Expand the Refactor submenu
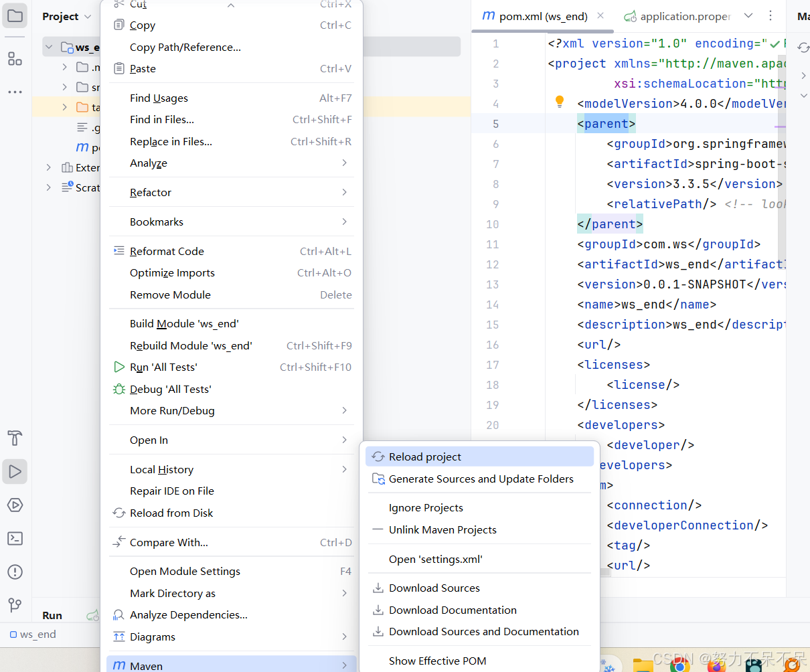 point(150,192)
